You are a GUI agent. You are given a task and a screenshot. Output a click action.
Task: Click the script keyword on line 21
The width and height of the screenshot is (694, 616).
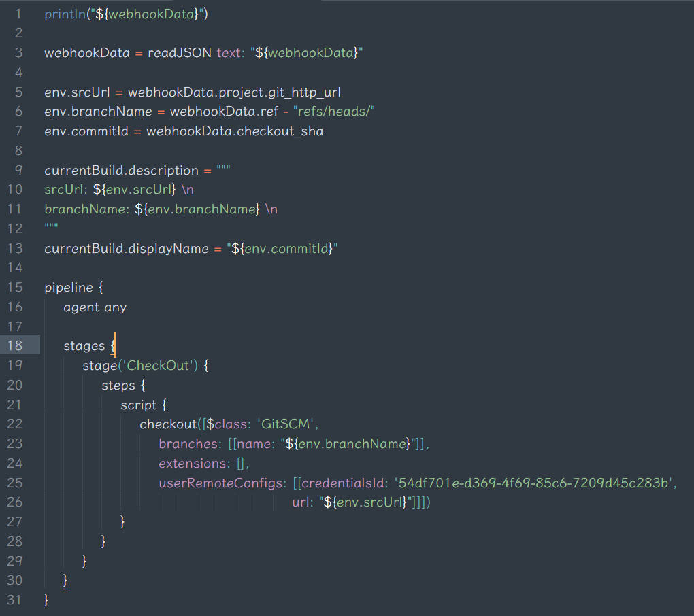click(139, 405)
